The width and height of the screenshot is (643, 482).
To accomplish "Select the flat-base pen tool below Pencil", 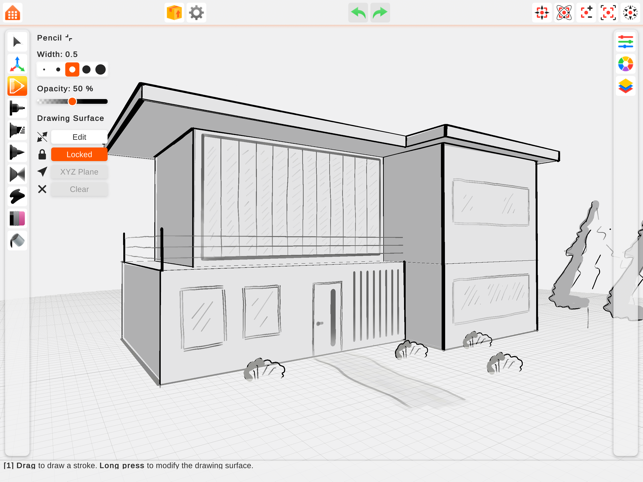I will click(x=17, y=108).
